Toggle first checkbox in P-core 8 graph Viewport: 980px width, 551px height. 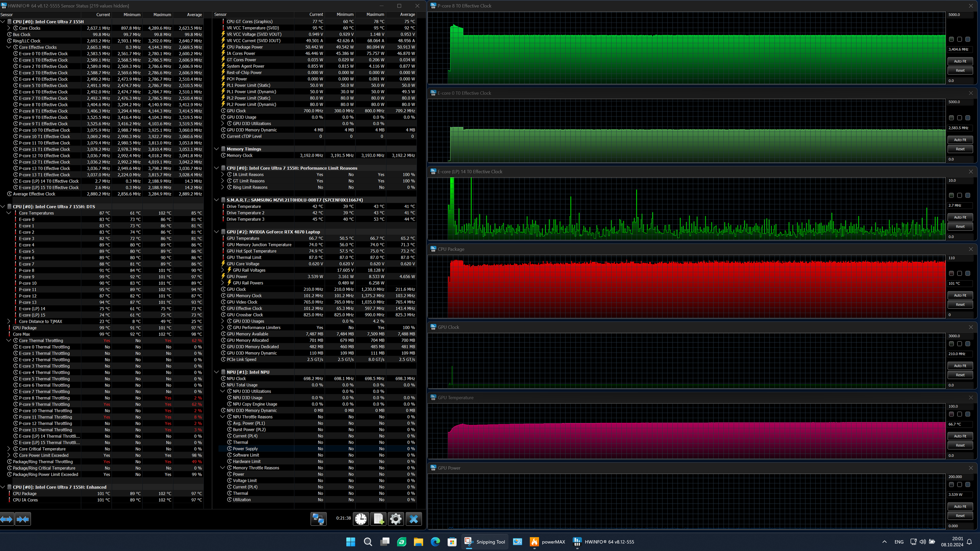pyautogui.click(x=952, y=39)
